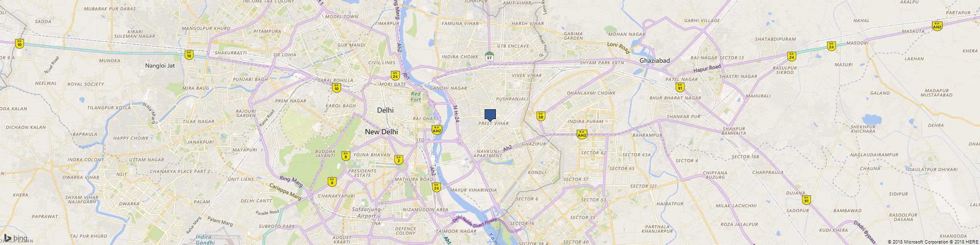Click the NH 8 shield near Chanakyapuri
This screenshot has width=980, height=245.
332,182
